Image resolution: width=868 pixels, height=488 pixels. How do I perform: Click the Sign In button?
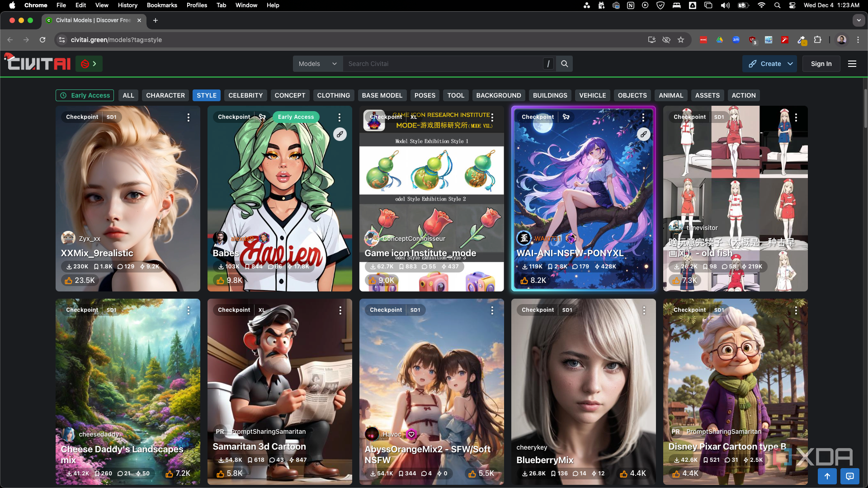click(x=821, y=64)
